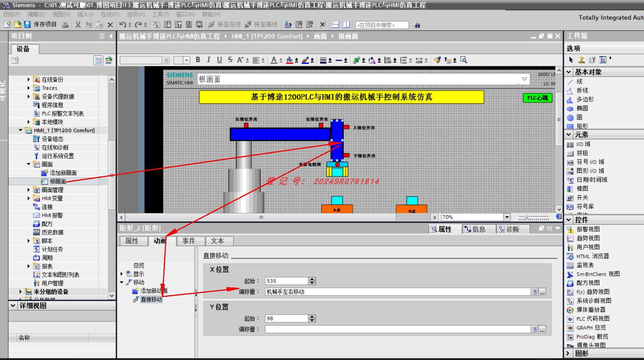Click the Y位置 起始 98 spinner arrows
The height and width of the screenshot is (360, 644).
point(312,319)
